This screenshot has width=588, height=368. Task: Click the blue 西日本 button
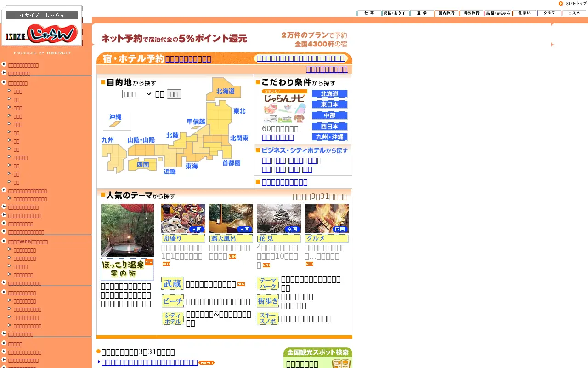(x=329, y=126)
